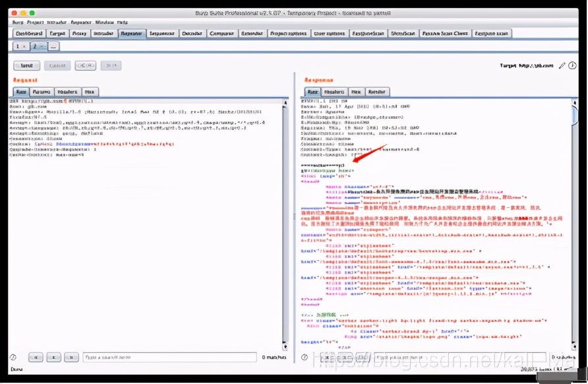
Task: Open the help icon beside the target pencil
Action: pos(572,66)
